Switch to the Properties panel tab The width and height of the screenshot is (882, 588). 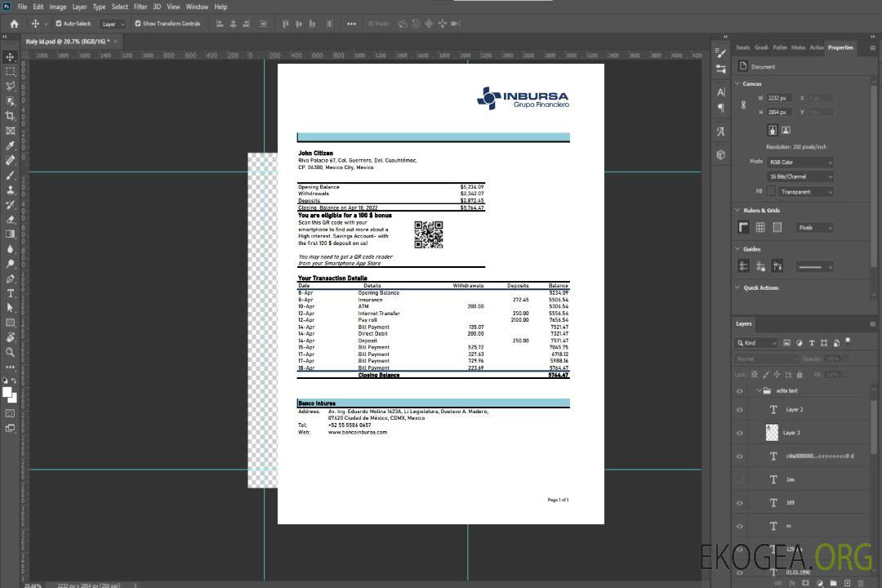[x=840, y=48]
